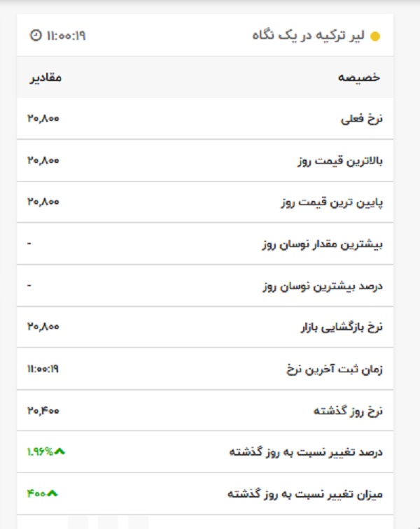Click the "درصد تغییر نسبت به روز گذشته" label
Image resolution: width=420 pixels, height=529 pixels.
(x=306, y=452)
